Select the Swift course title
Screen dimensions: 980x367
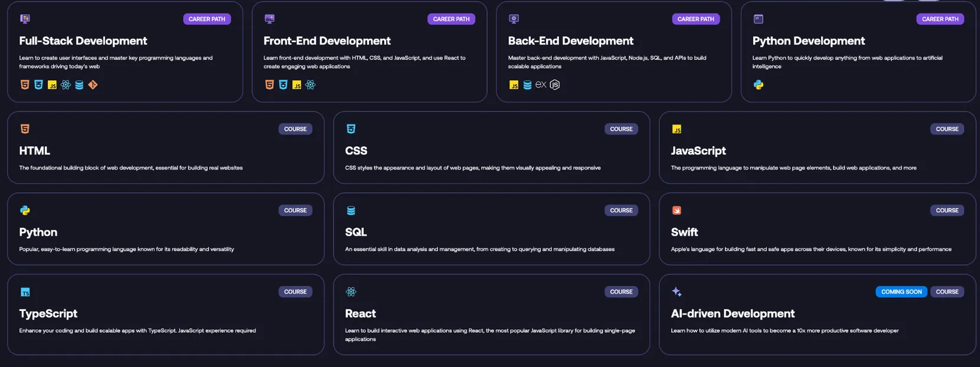coord(684,232)
